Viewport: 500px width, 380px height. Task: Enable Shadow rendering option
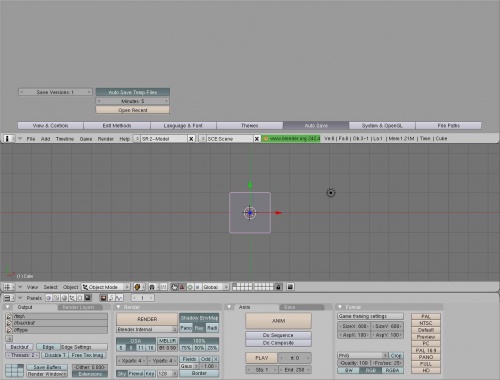click(190, 318)
